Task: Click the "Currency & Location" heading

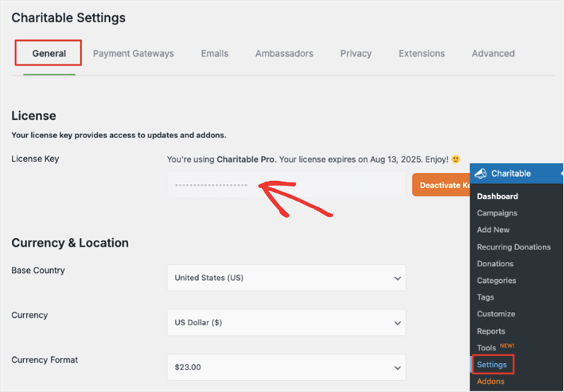Action: click(x=70, y=243)
